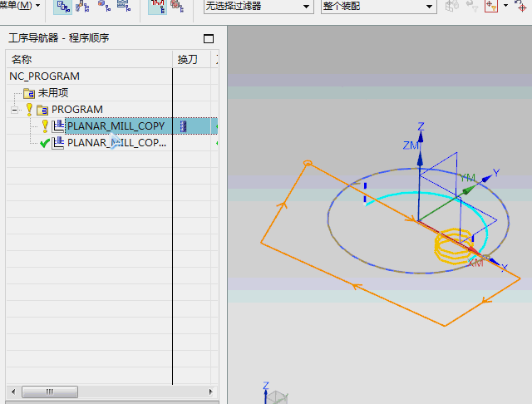532x404 pixels.
Task: Select the highlighted PLANAR_MILL_COPY operation
Action: (116, 126)
